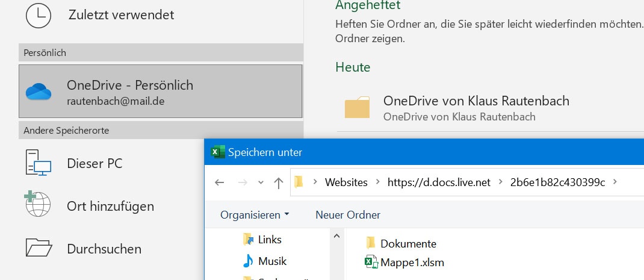Image resolution: width=644 pixels, height=280 pixels.
Task: Click the globe icon for Ort hinzufügen
Action: point(37,204)
